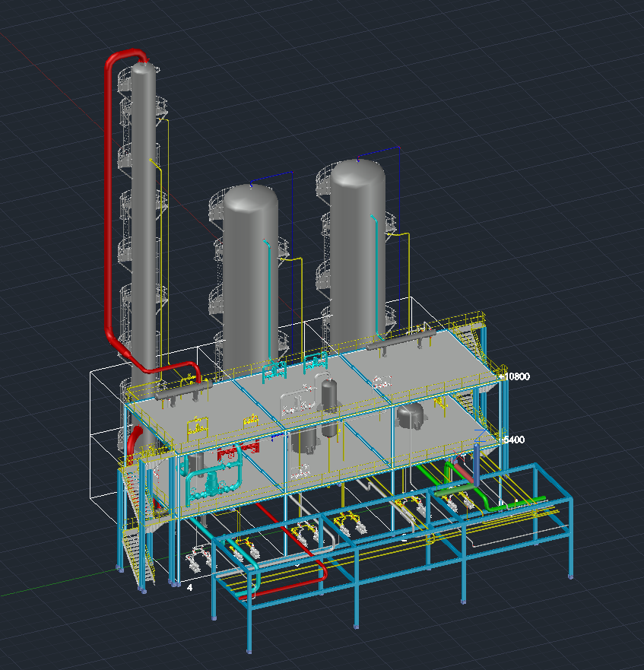Image resolution: width=644 pixels, height=670 pixels.
Task: Select the 5400 elevation label
Action: (513, 440)
